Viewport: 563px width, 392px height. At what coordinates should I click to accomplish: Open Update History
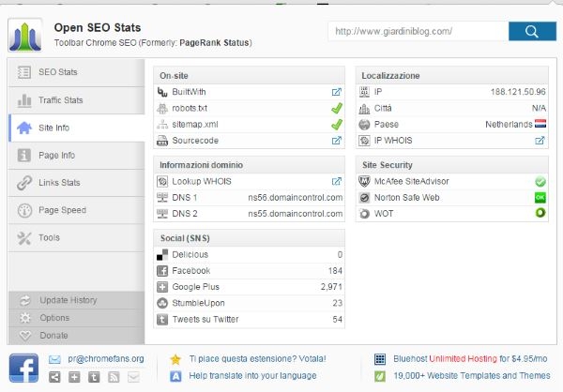click(77, 300)
